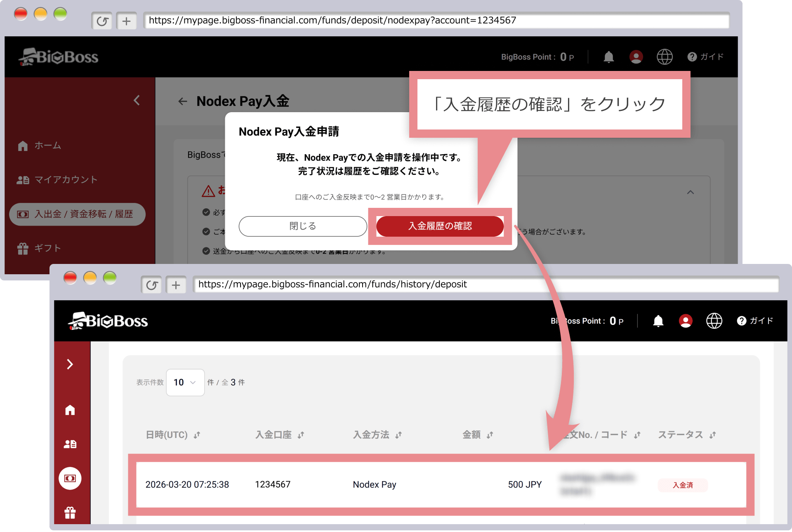Screen dimensions: 792x532
Task: Click the BigBoss logo in the top window
Action: pyautogui.click(x=59, y=57)
